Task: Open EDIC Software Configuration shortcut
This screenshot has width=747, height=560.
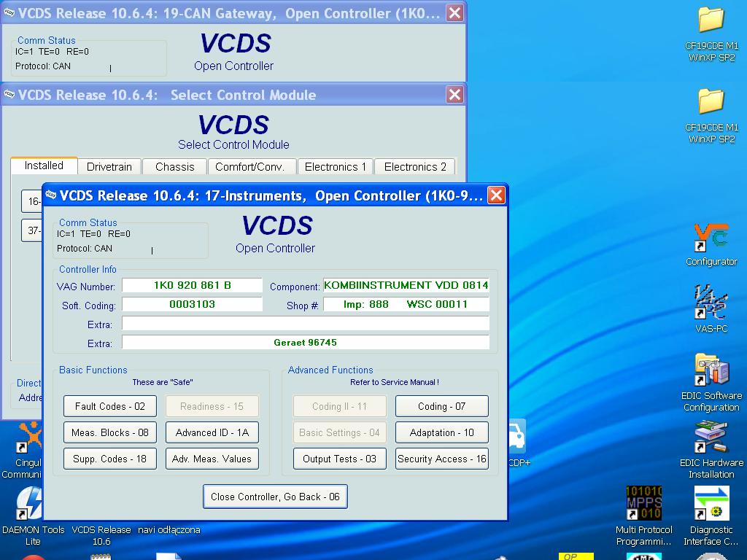Action: coord(711,382)
